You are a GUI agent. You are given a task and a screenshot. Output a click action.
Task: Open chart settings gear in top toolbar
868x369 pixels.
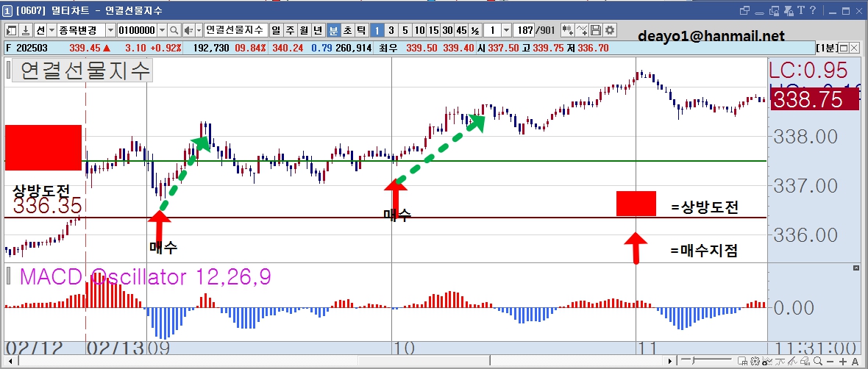(x=610, y=30)
